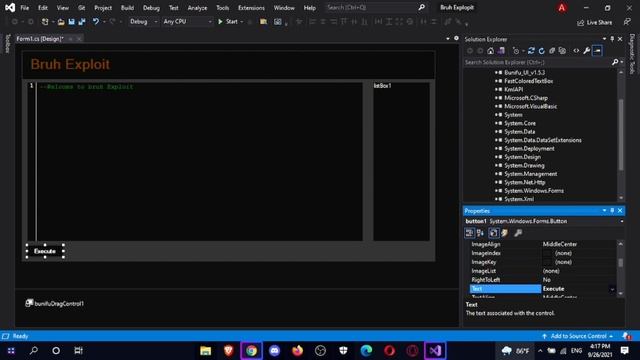Click the Refresh icon in Solution Explorer
The height and width of the screenshot is (360, 640).
pyautogui.click(x=542, y=51)
